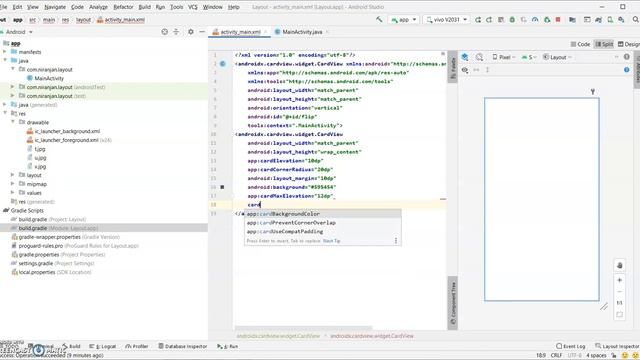Click the red Stop button
This screenshot has width=640, height=360.
click(x=558, y=20)
